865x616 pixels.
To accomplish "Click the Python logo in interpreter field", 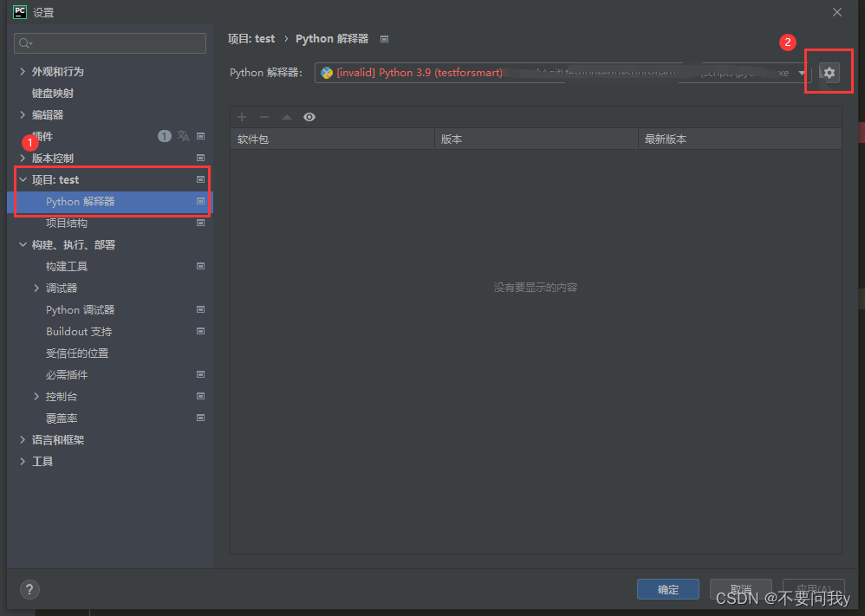I will pyautogui.click(x=327, y=73).
